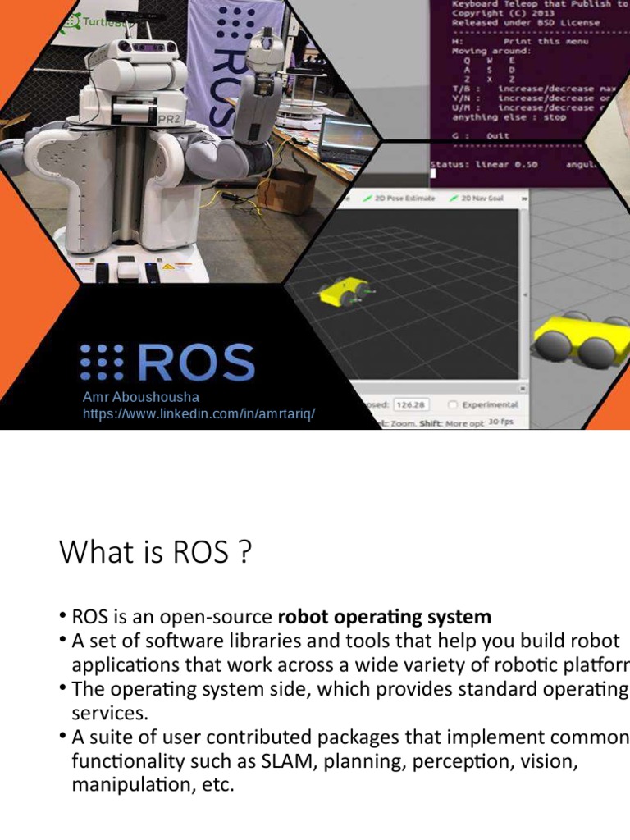Click the small yellow robot in RViz grid

click(345, 292)
